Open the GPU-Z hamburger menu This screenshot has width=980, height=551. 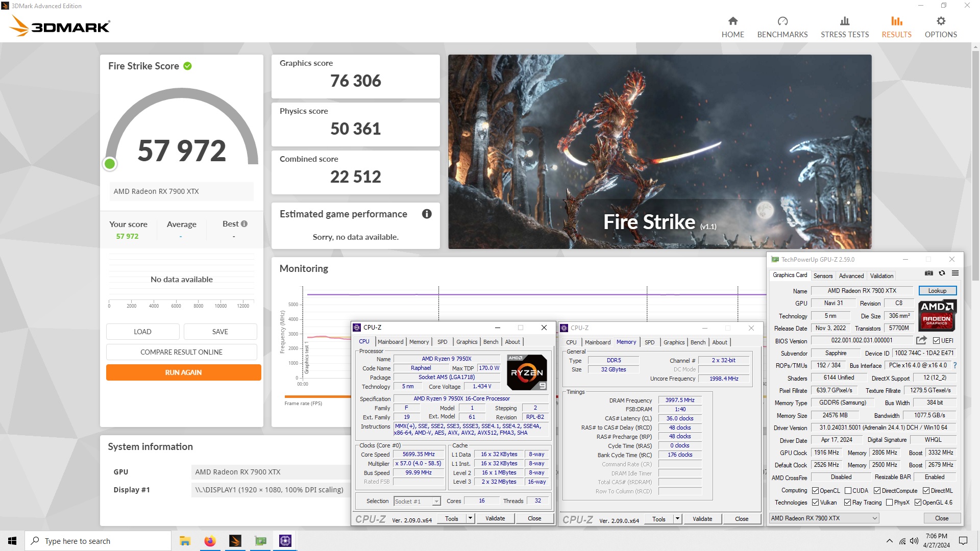point(955,273)
